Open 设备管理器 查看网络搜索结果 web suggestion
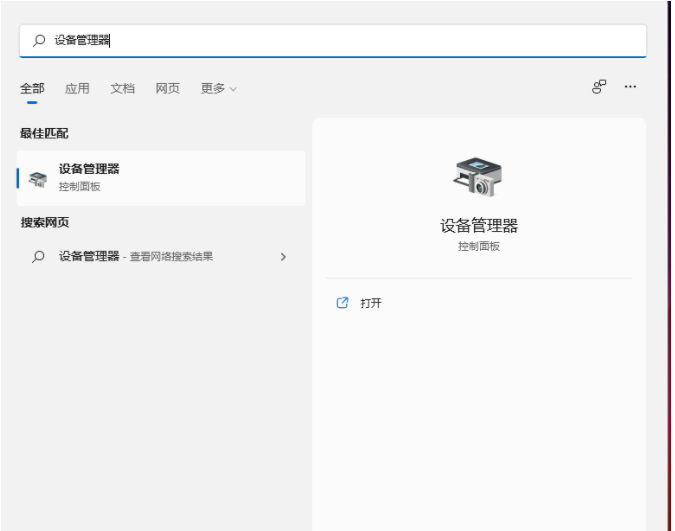 135,257
